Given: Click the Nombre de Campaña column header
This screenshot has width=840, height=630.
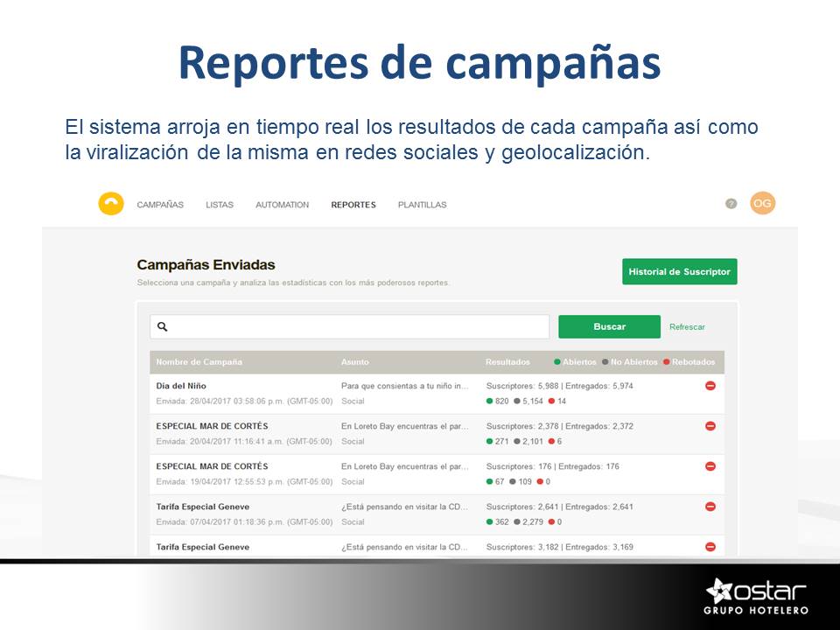Looking at the screenshot, I should pyautogui.click(x=199, y=361).
